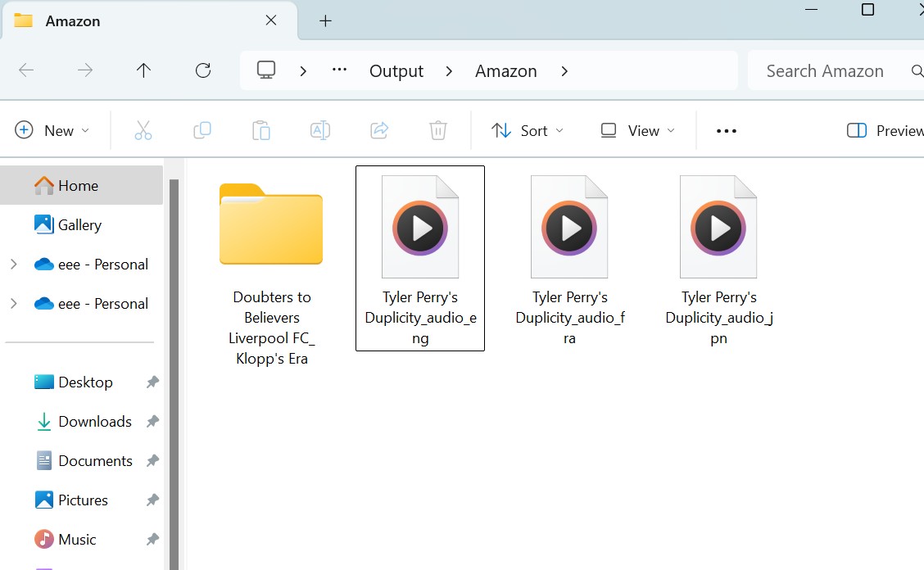Select the Duplicity_audio_jpn media file
This screenshot has height=570, width=924.
pyautogui.click(x=718, y=258)
